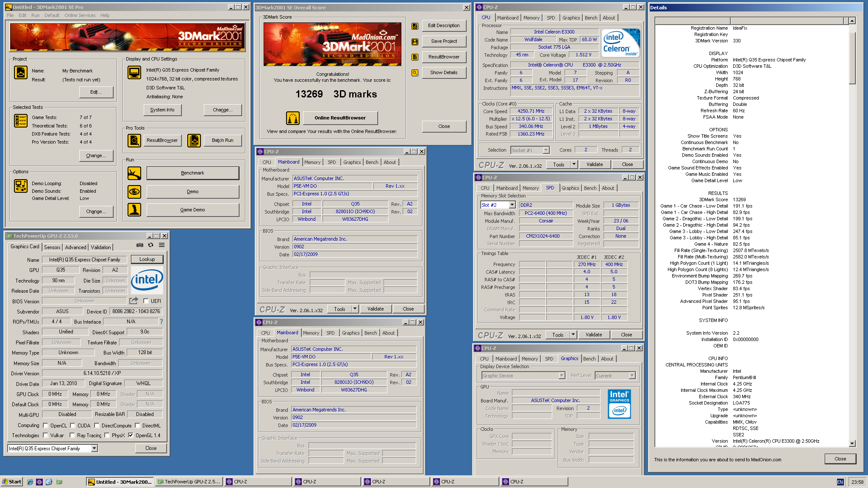This screenshot has width=868, height=488.
Task: Click the Demo eye icon
Action: 134,191
